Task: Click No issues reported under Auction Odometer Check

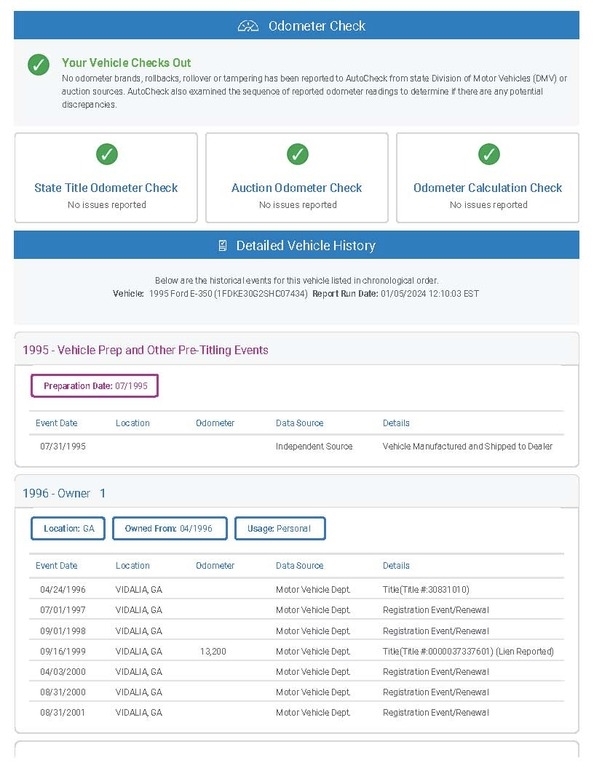Action: click(298, 205)
